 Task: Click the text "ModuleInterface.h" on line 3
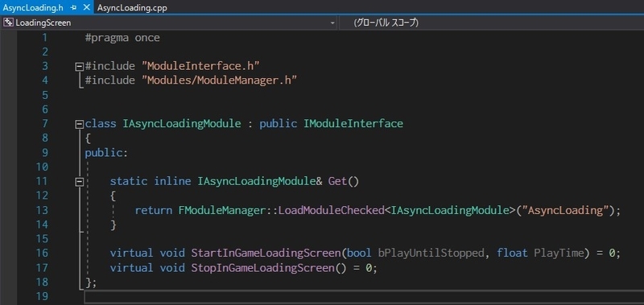tap(200, 66)
